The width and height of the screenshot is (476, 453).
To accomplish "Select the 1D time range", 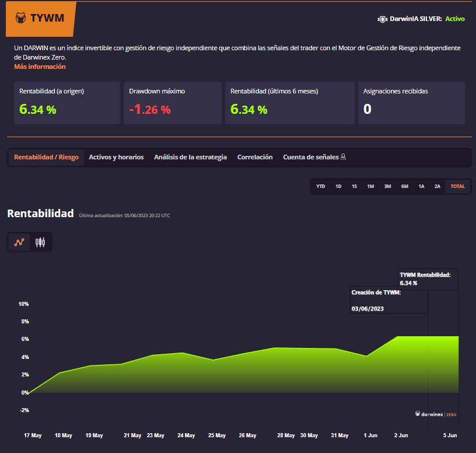I will coord(338,186).
